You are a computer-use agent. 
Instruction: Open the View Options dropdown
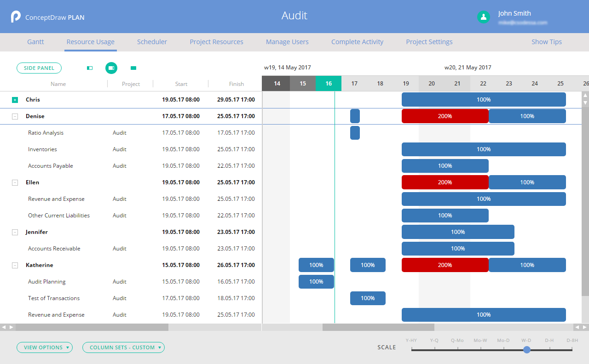pyautogui.click(x=45, y=347)
